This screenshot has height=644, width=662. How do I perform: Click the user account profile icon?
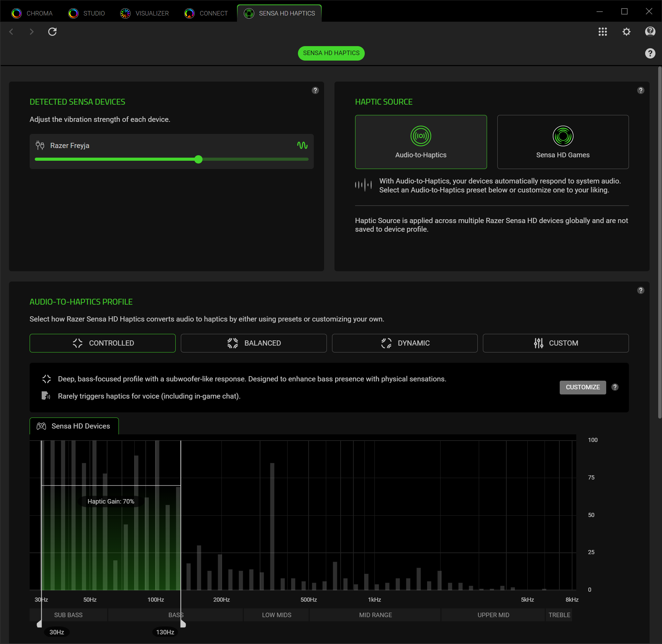(650, 32)
